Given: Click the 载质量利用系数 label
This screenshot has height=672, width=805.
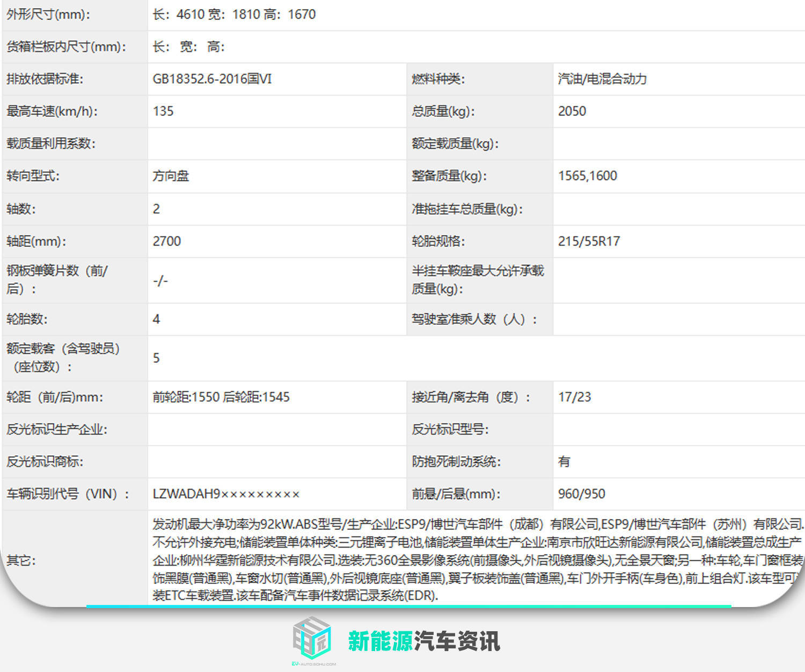Looking at the screenshot, I should tap(51, 143).
